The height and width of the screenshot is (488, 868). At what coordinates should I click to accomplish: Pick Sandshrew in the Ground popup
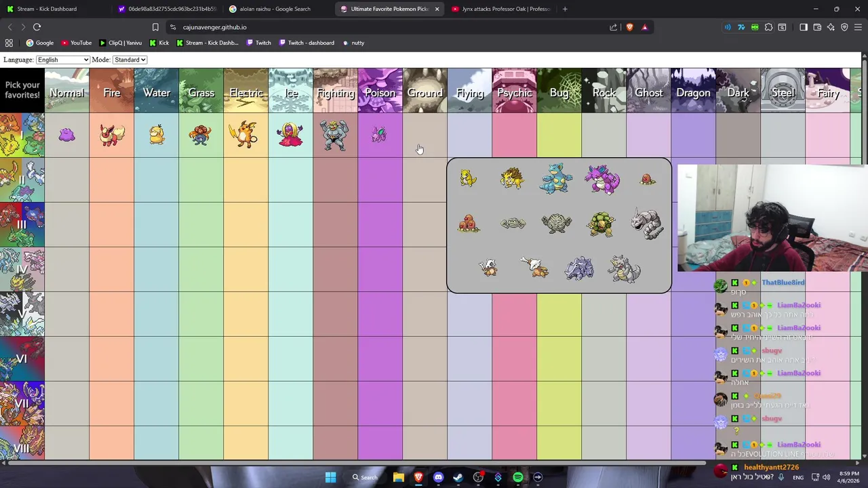coord(468,179)
